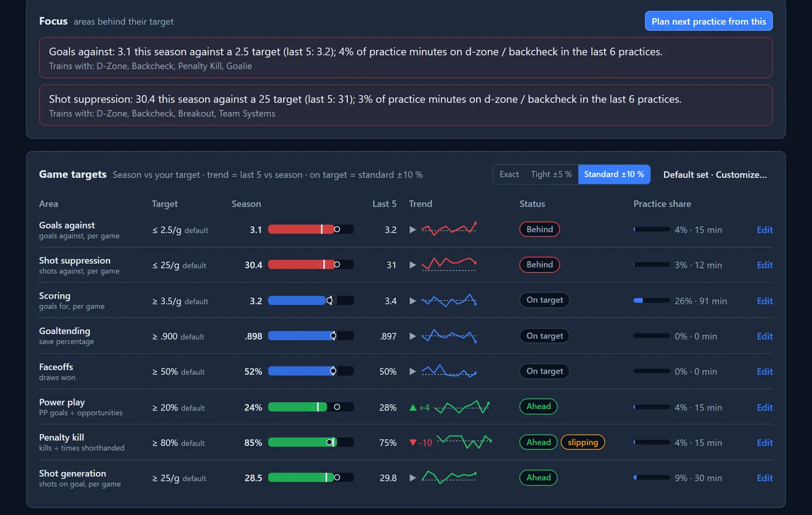Viewport: 812px width, 515px height.
Task: Click the Goaltending season value .898
Action: click(253, 336)
